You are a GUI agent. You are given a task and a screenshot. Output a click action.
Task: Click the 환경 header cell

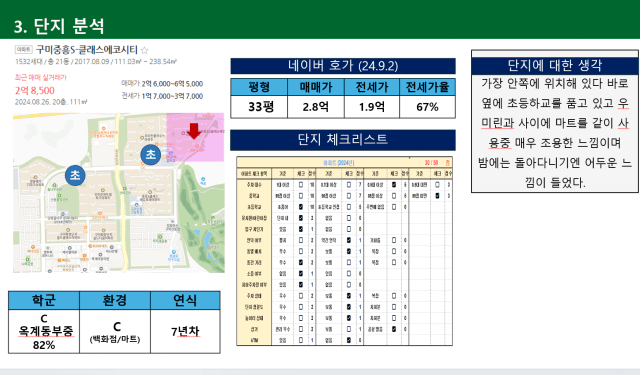115,300
